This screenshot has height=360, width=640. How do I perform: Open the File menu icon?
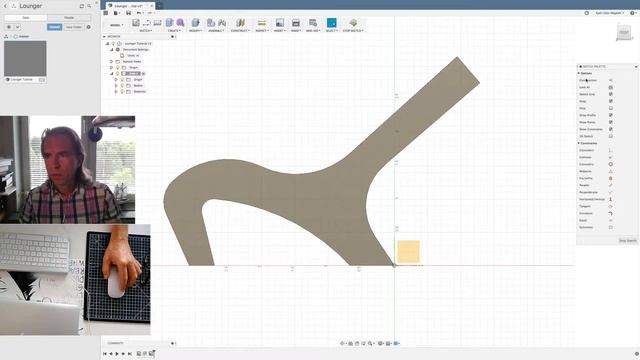(x=116, y=13)
